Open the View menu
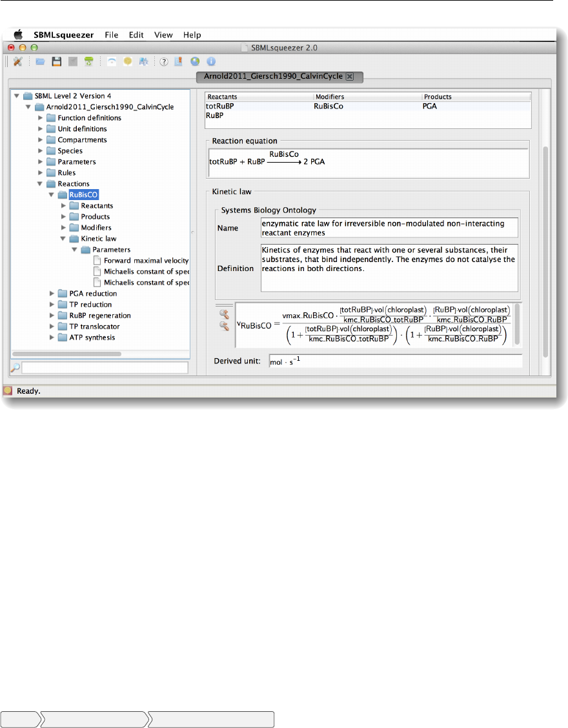Image resolution: width=568 pixels, height=728 pixels. 163,35
